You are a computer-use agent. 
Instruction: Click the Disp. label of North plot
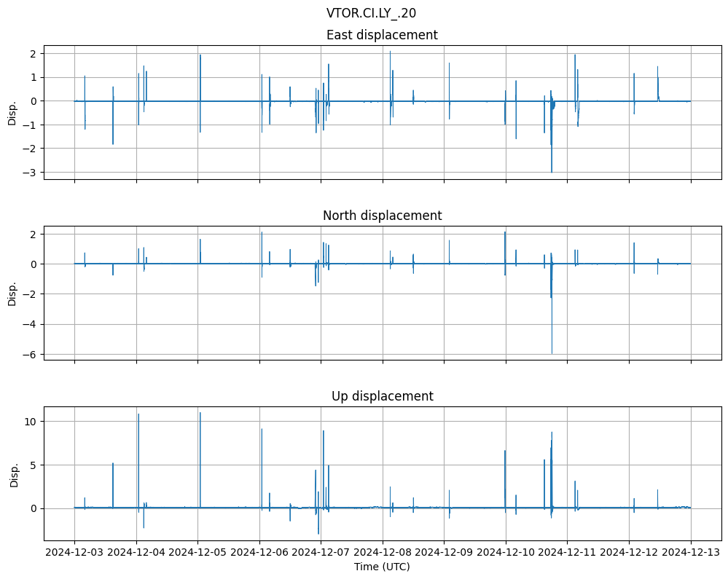[x=12, y=293]
